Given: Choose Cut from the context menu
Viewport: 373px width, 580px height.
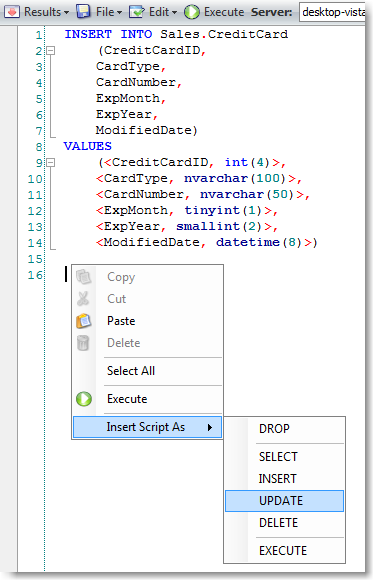Looking at the screenshot, I should click(x=148, y=299).
